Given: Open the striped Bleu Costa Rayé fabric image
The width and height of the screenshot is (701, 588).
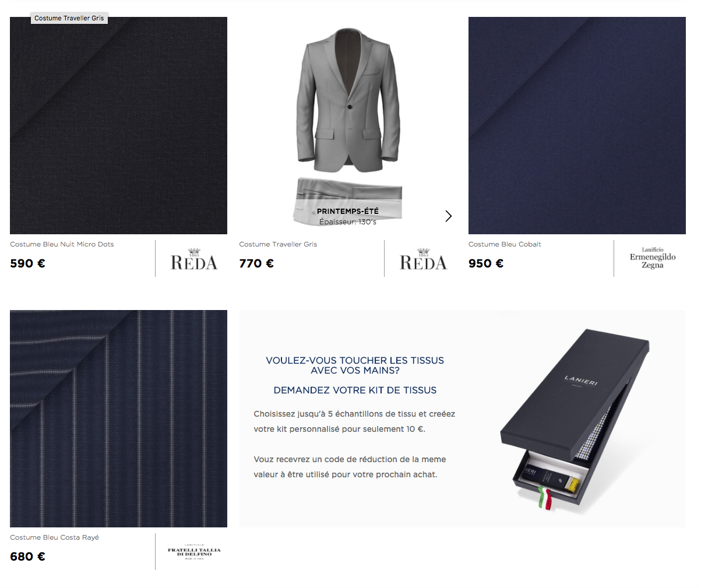Looking at the screenshot, I should pos(118,418).
